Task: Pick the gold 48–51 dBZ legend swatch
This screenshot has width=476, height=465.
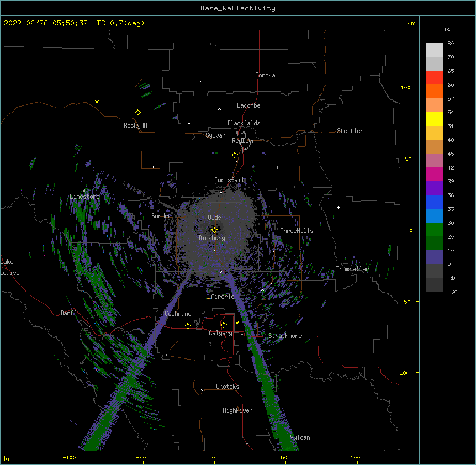Action: pyautogui.click(x=434, y=133)
